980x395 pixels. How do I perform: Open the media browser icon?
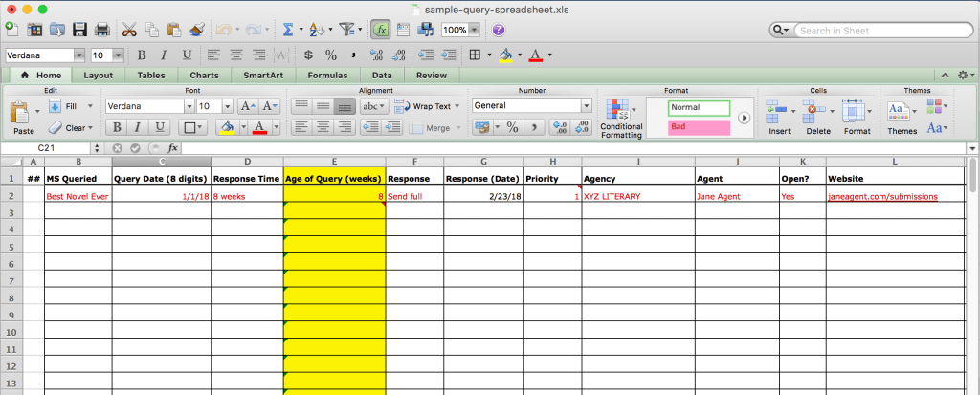426,30
